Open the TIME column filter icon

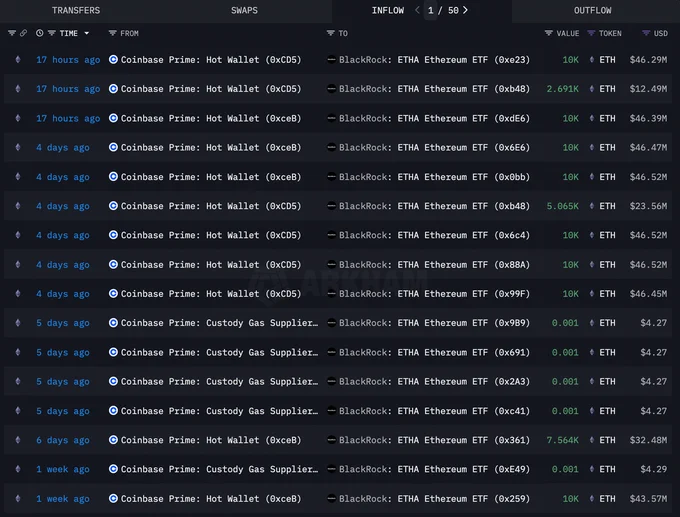point(51,33)
